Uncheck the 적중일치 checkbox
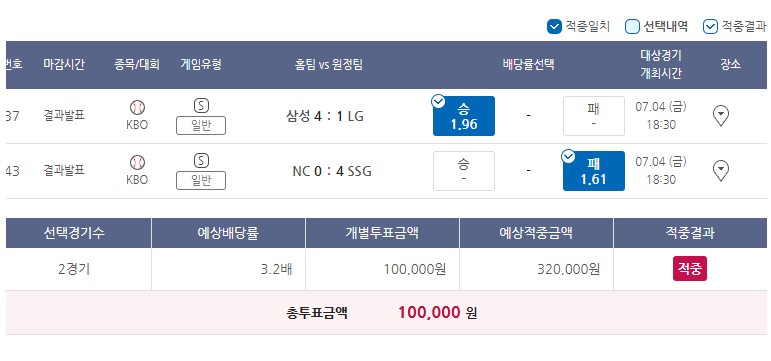This screenshot has width=771, height=361. pos(554,27)
